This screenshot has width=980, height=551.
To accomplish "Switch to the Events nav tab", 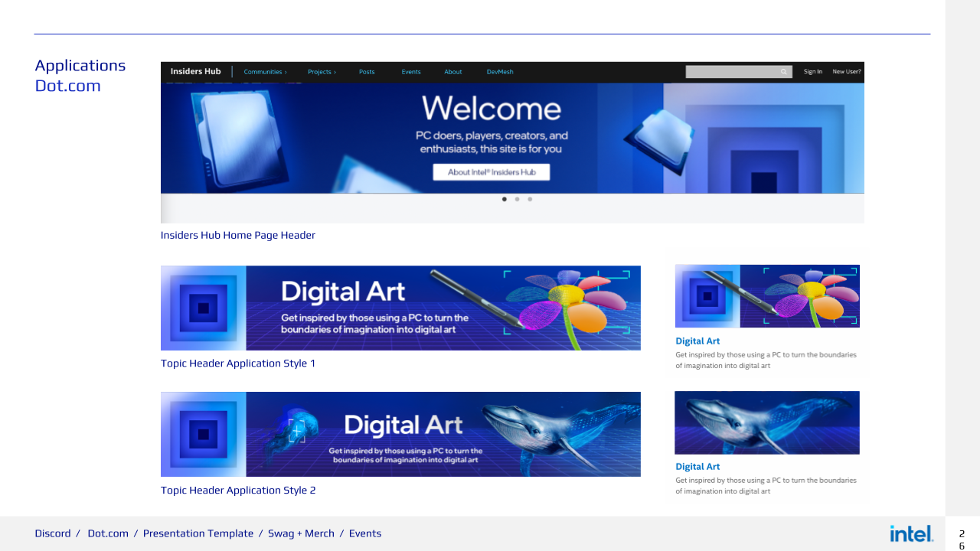I will tap(411, 71).
